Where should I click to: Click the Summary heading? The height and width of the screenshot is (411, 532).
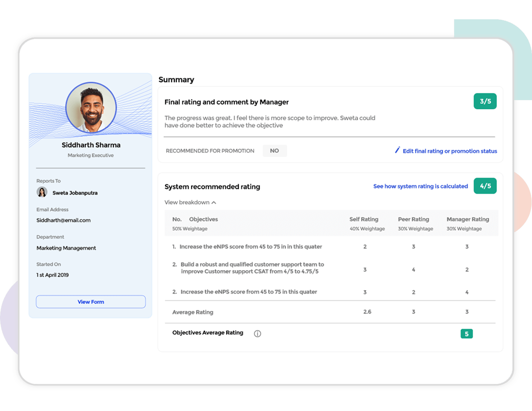[x=176, y=80]
